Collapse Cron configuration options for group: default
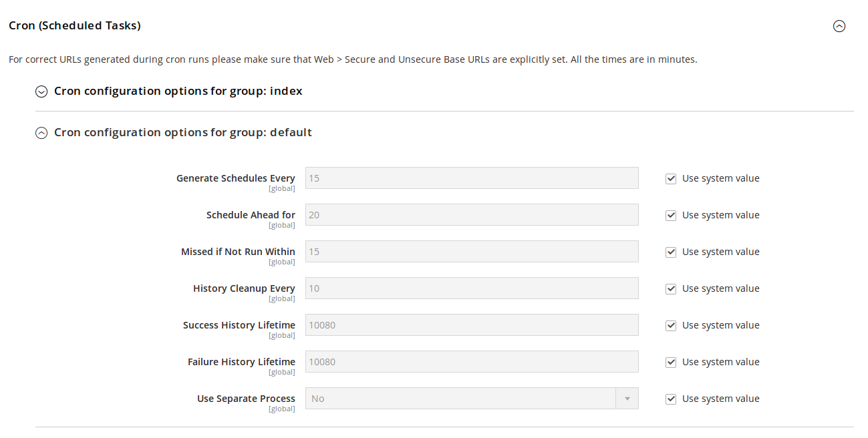The width and height of the screenshot is (868, 438). click(x=182, y=132)
